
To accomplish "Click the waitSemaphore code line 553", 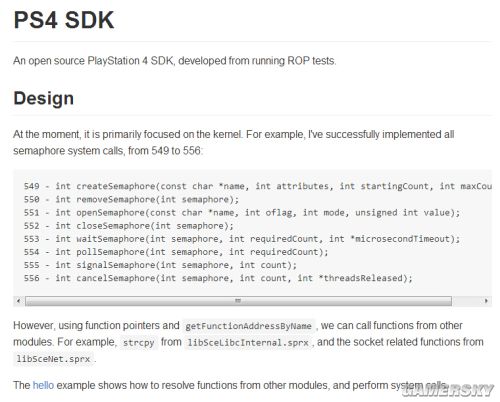I will click(x=242, y=239).
